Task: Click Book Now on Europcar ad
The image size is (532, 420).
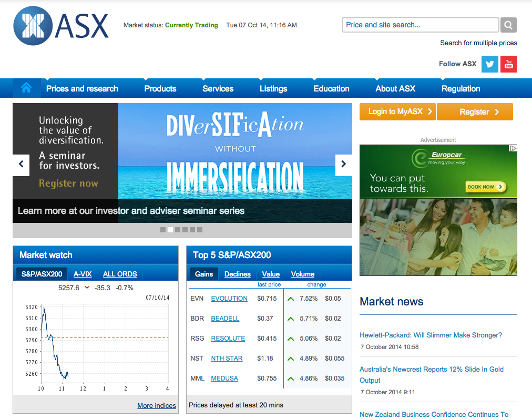Action: (486, 187)
